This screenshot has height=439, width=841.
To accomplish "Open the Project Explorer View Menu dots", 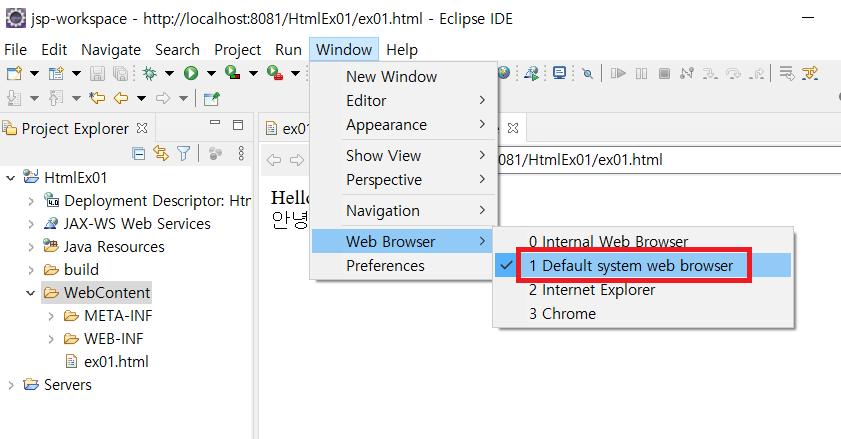I will [x=241, y=153].
